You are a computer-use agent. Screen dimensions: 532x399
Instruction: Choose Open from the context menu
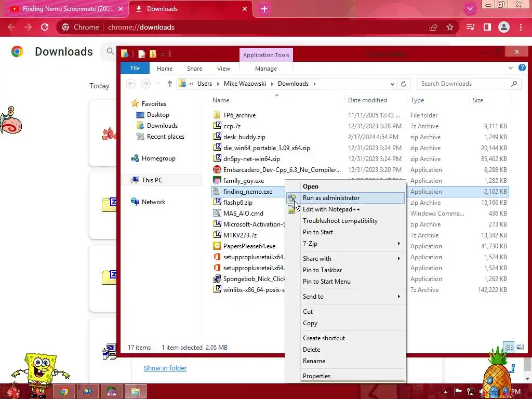click(x=345, y=187)
